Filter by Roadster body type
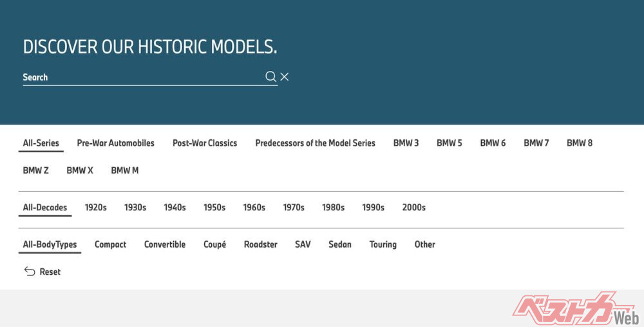This screenshot has width=644, height=327. tap(260, 244)
